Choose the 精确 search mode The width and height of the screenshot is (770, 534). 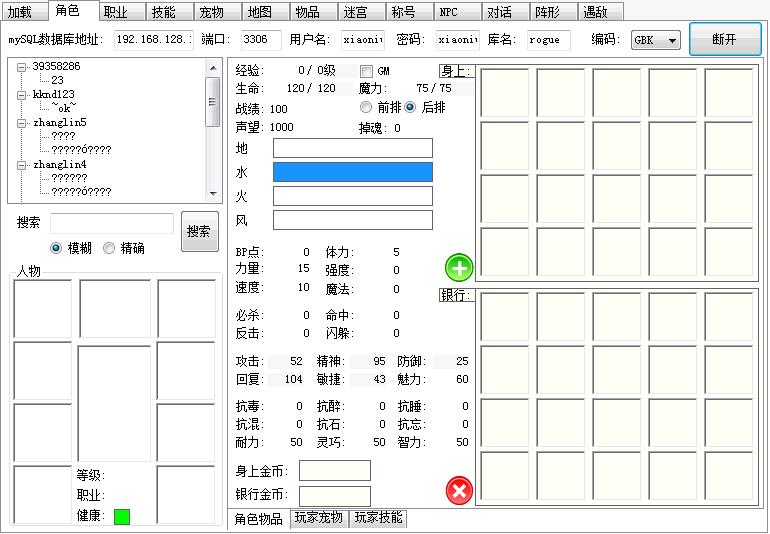pyautogui.click(x=109, y=248)
